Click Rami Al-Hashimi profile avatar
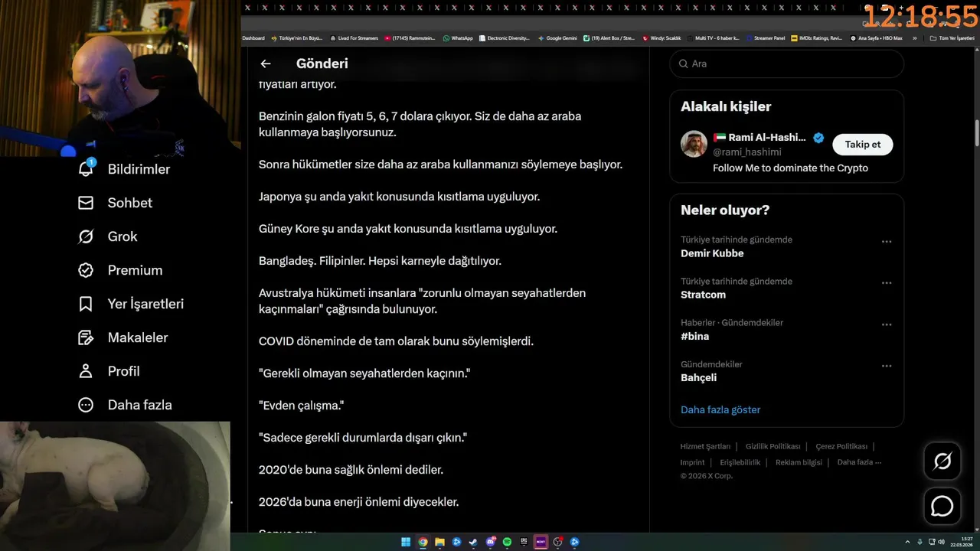 [x=694, y=144]
